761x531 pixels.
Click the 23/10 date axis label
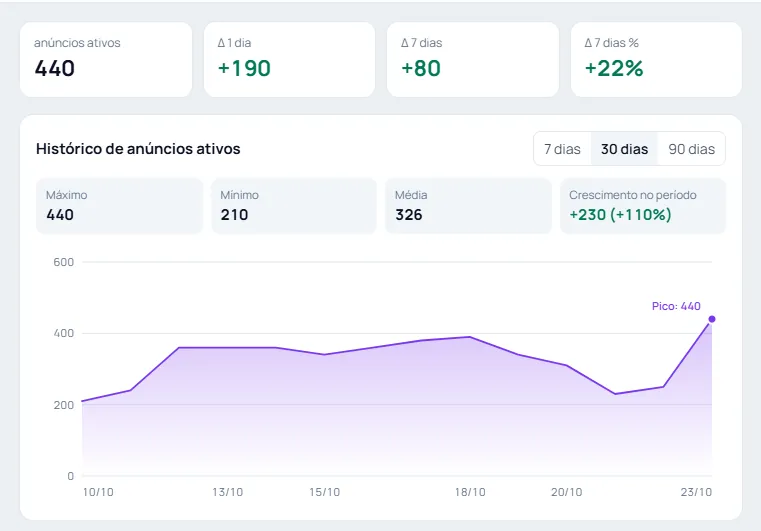696,492
